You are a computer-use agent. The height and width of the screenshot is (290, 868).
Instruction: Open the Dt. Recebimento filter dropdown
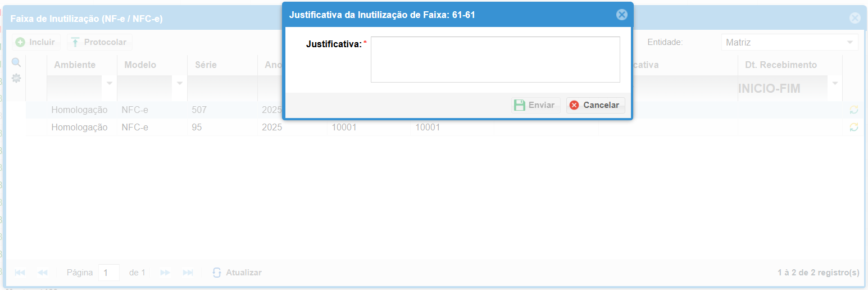(835, 83)
